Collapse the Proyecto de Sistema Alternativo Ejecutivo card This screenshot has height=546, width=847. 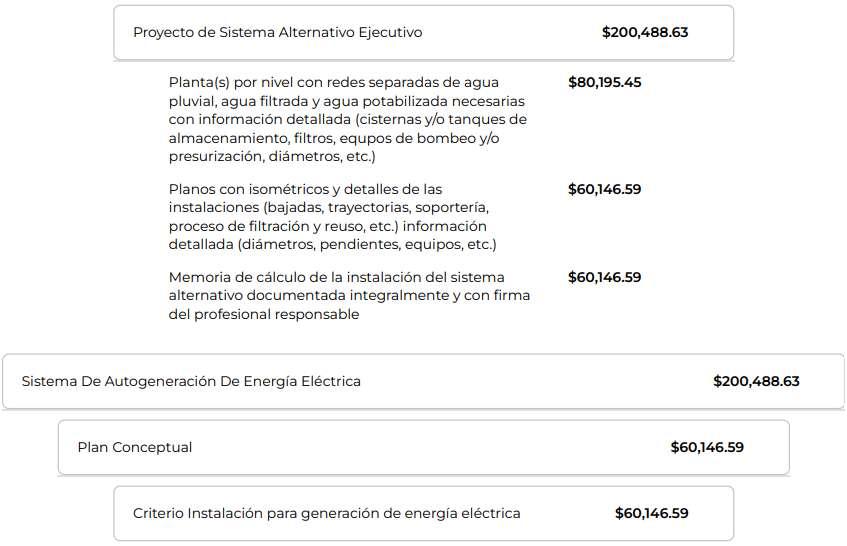pyautogui.click(x=424, y=32)
